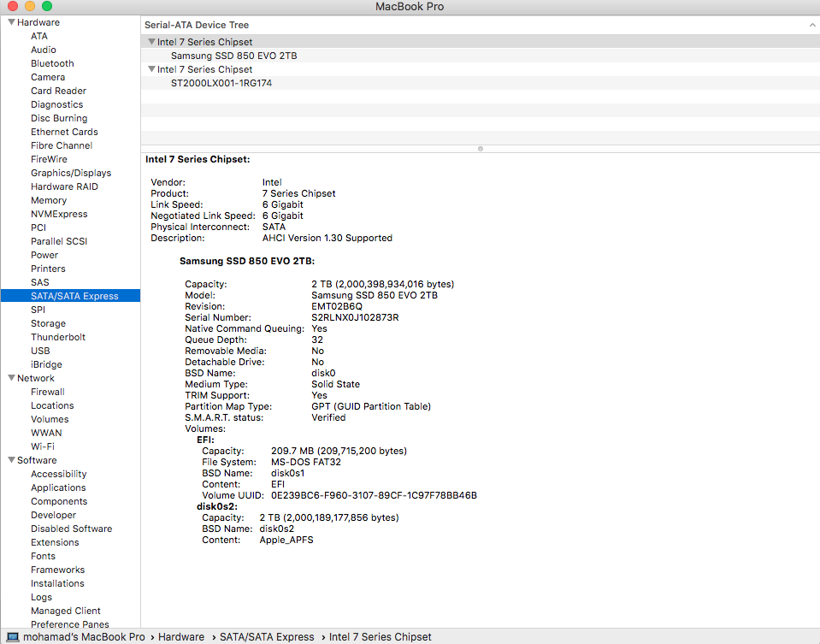This screenshot has height=644, width=820.
Task: Select Printers in sidebar
Action: tap(48, 269)
